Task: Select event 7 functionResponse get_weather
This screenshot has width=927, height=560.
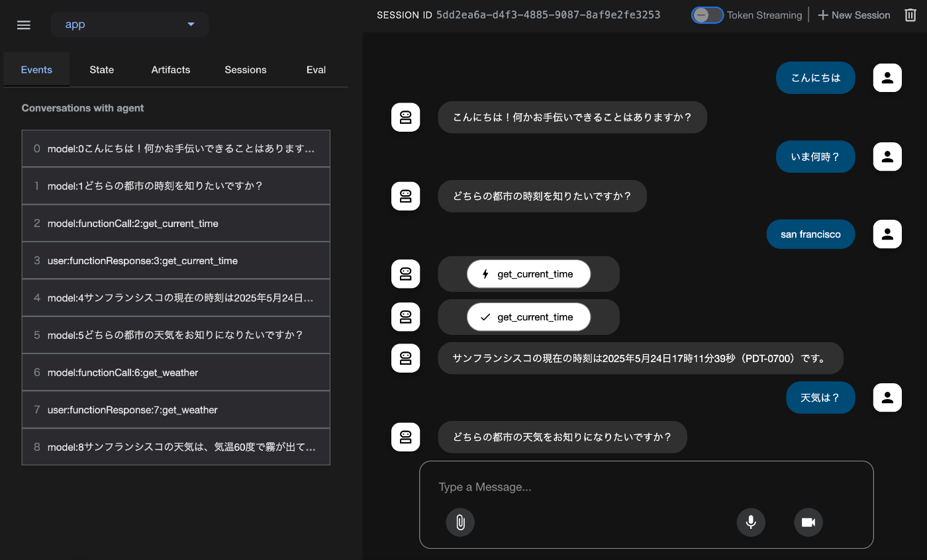Action: [176, 409]
